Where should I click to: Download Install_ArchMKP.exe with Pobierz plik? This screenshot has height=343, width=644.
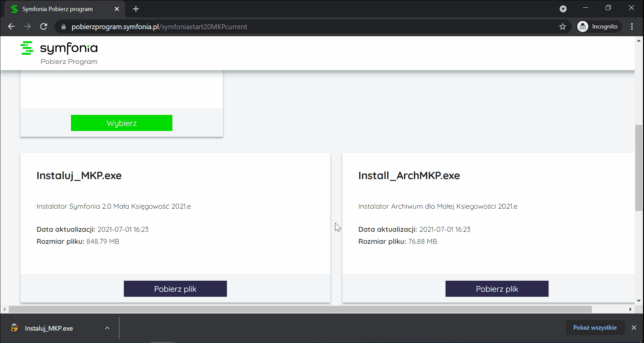(x=497, y=289)
